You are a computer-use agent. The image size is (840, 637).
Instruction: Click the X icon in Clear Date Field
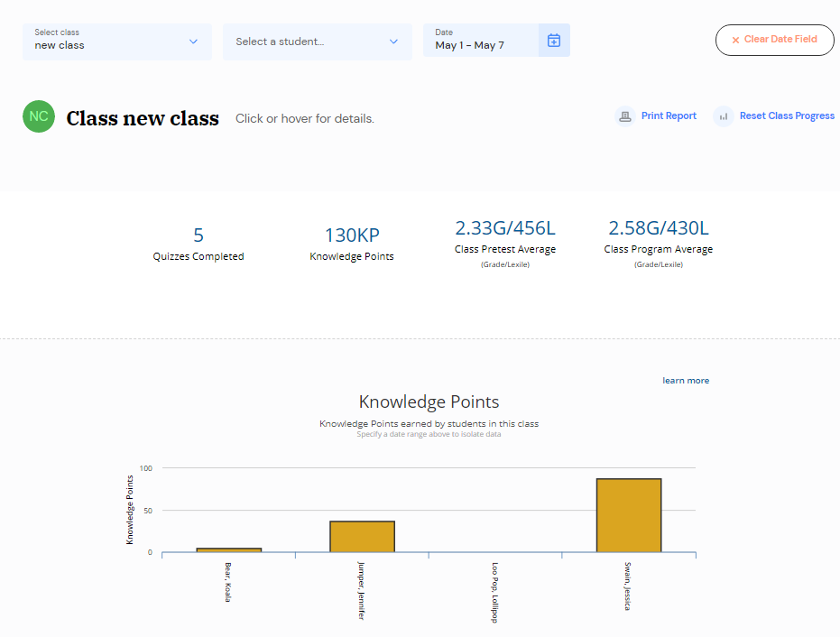735,41
